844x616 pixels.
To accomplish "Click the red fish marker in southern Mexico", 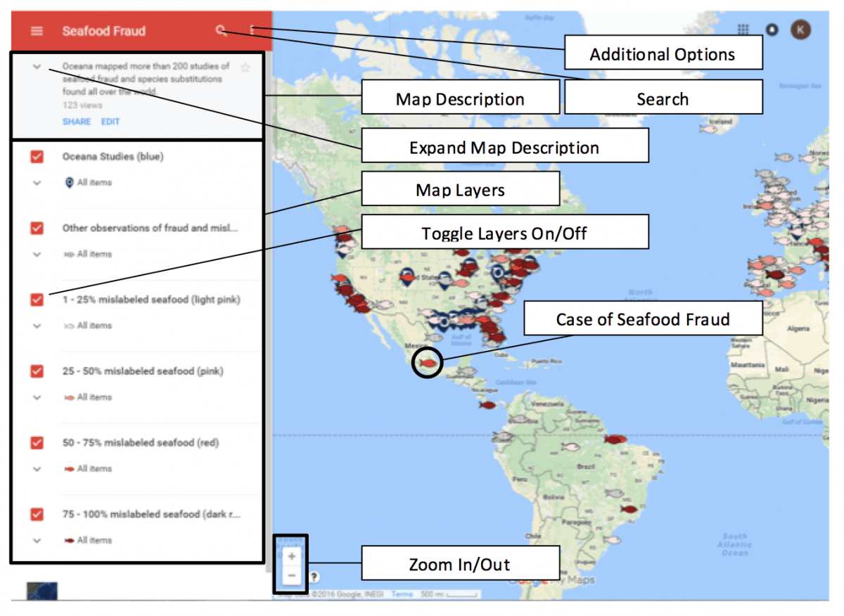I will tap(428, 363).
